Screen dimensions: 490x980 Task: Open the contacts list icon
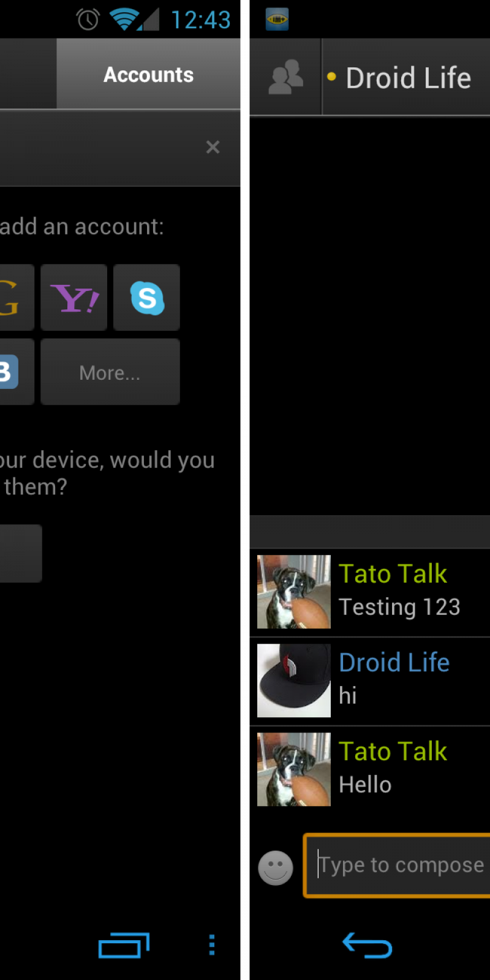pyautogui.click(x=285, y=77)
